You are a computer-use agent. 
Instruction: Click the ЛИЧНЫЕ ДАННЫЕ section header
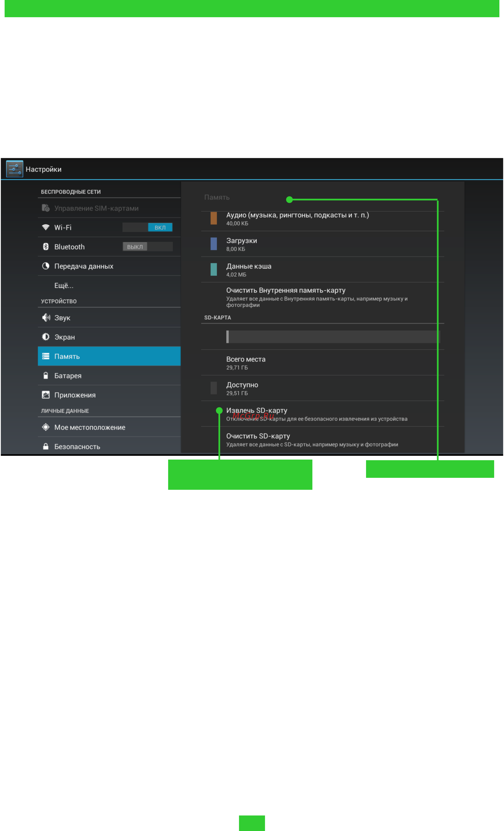(x=65, y=411)
